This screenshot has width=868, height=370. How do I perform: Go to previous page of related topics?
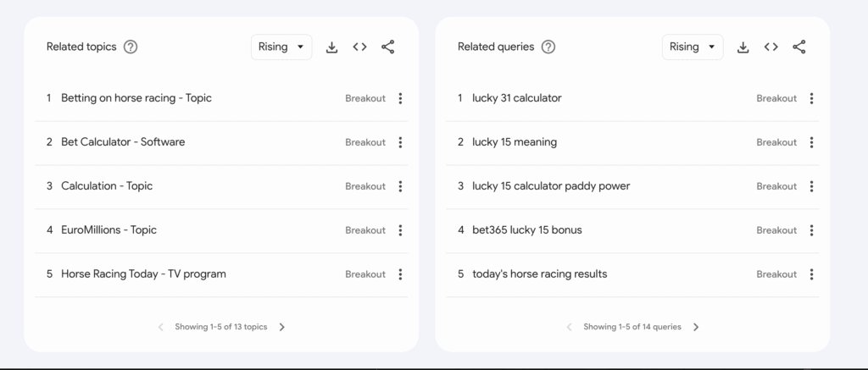pyautogui.click(x=161, y=327)
